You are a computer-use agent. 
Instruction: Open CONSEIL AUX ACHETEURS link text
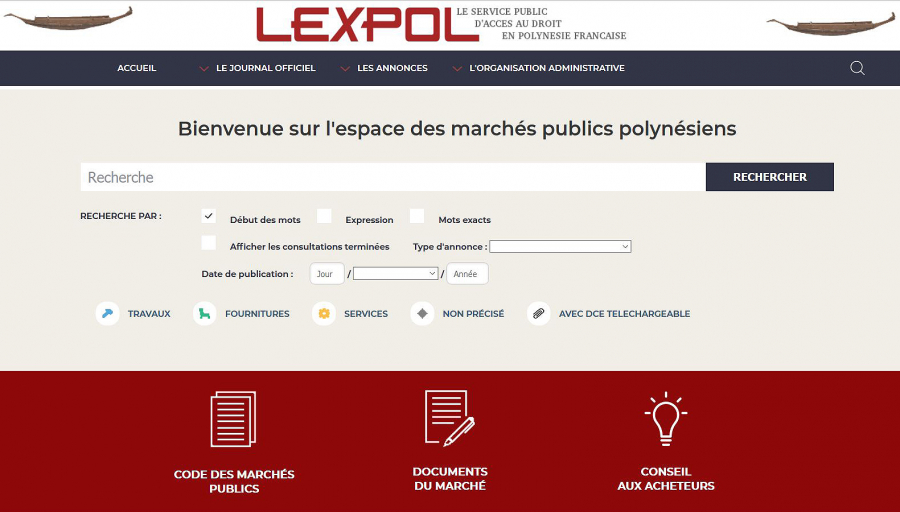click(x=666, y=479)
